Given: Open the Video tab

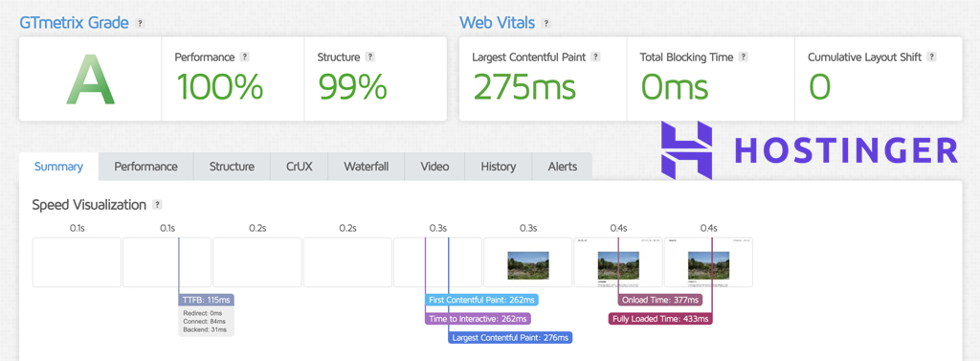Looking at the screenshot, I should click(x=435, y=167).
